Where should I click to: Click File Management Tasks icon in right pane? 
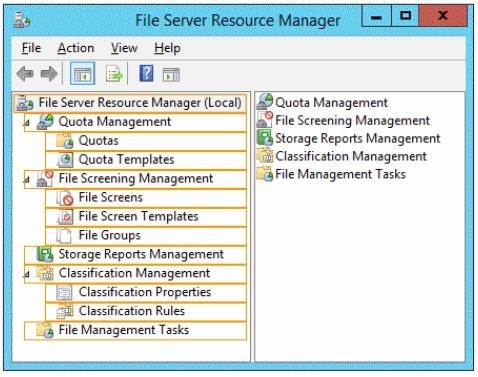point(265,174)
